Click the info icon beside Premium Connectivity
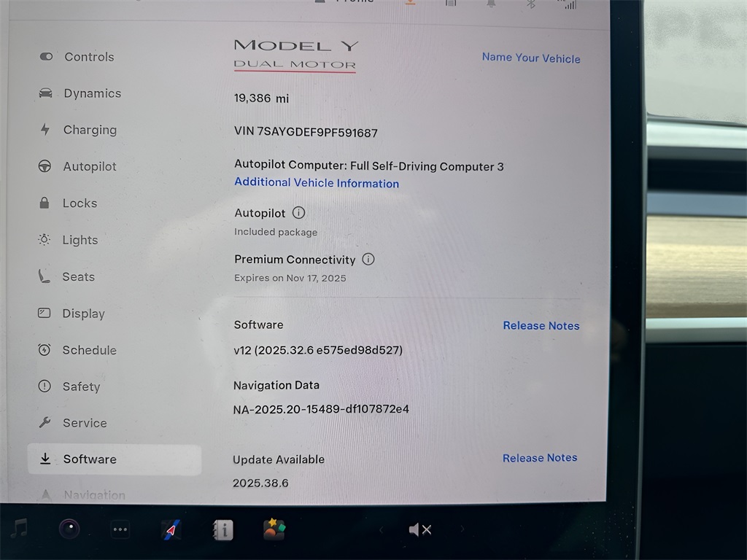Viewport: 747px width, 560px height. pyautogui.click(x=368, y=259)
